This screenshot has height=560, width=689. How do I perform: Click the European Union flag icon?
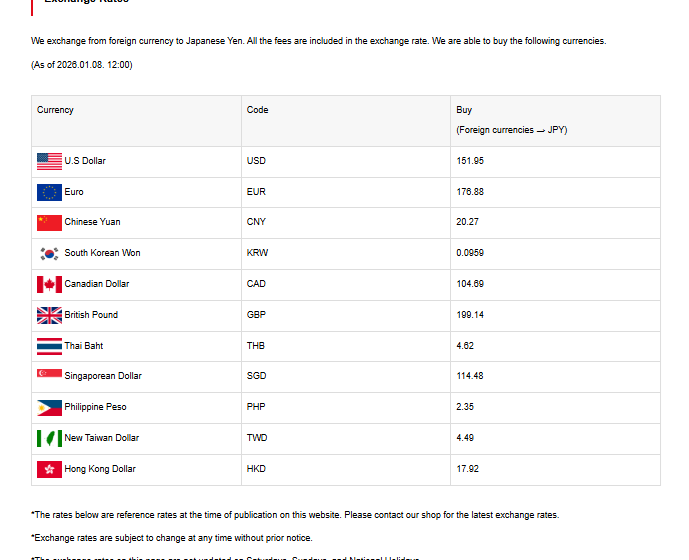click(x=49, y=192)
